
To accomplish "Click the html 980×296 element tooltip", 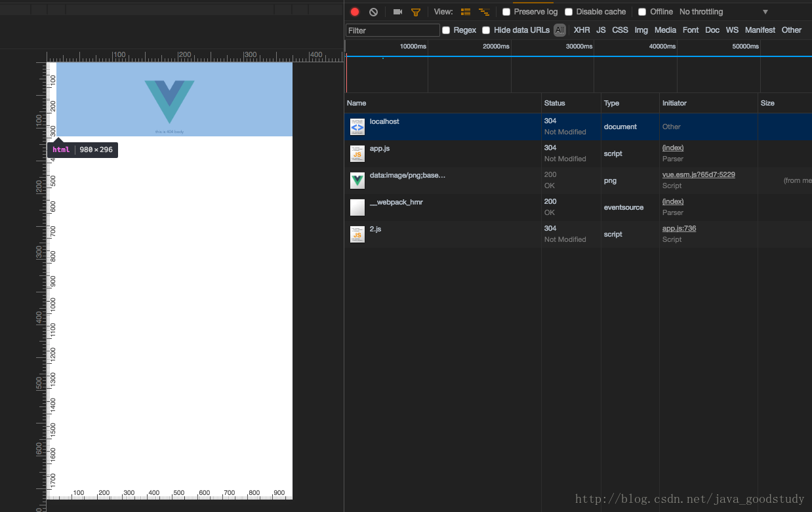I will (83, 150).
